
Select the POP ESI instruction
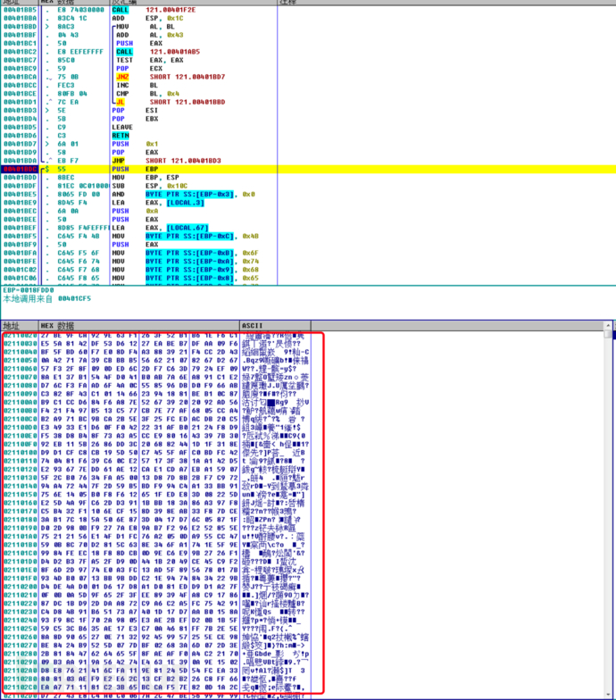pos(135,111)
